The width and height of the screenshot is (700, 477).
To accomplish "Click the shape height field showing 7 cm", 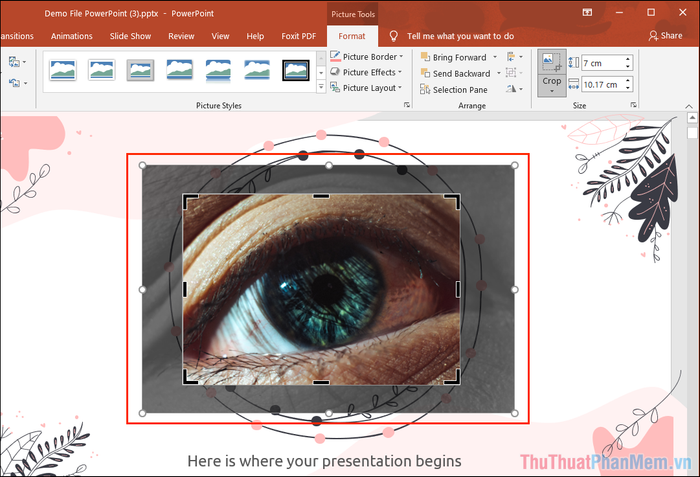I will coord(602,63).
